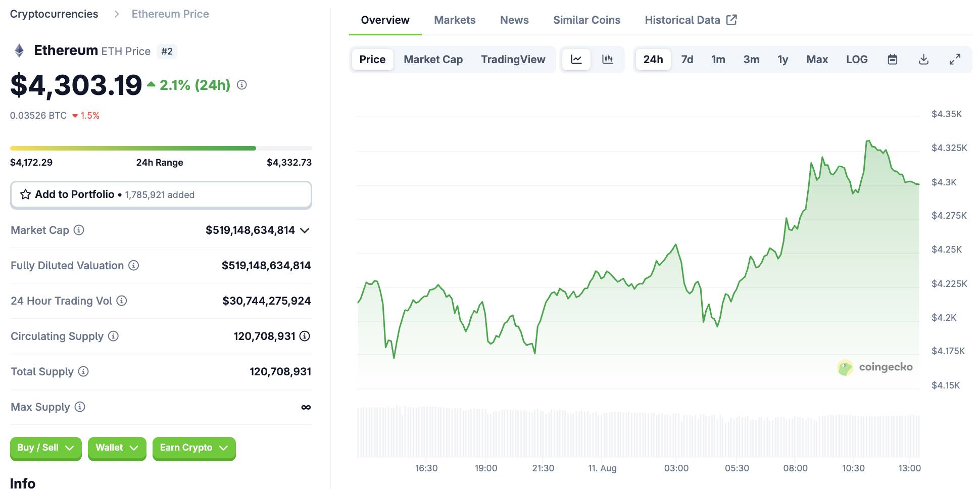Download the chart data icon
Viewport: 980px width, 489px height.
(923, 60)
